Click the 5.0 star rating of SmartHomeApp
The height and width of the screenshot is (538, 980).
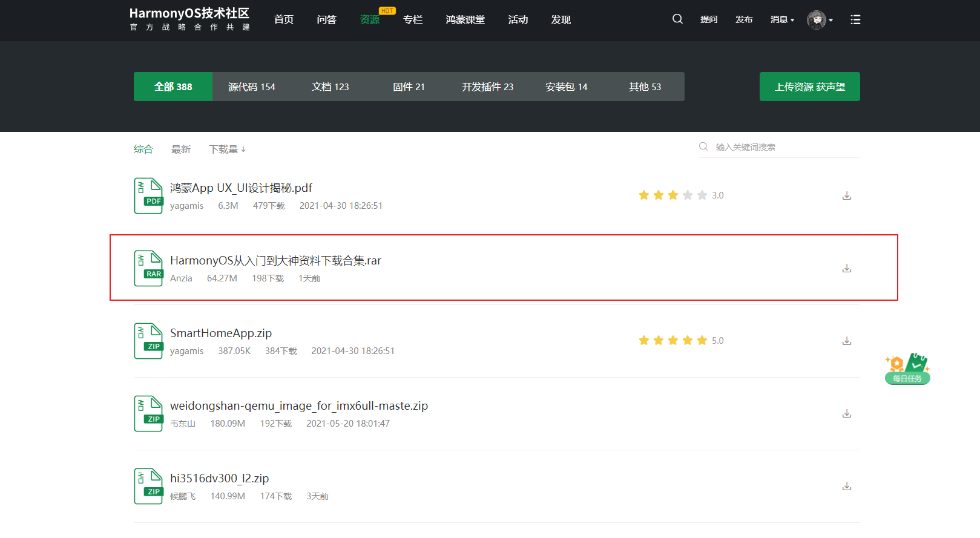click(681, 340)
